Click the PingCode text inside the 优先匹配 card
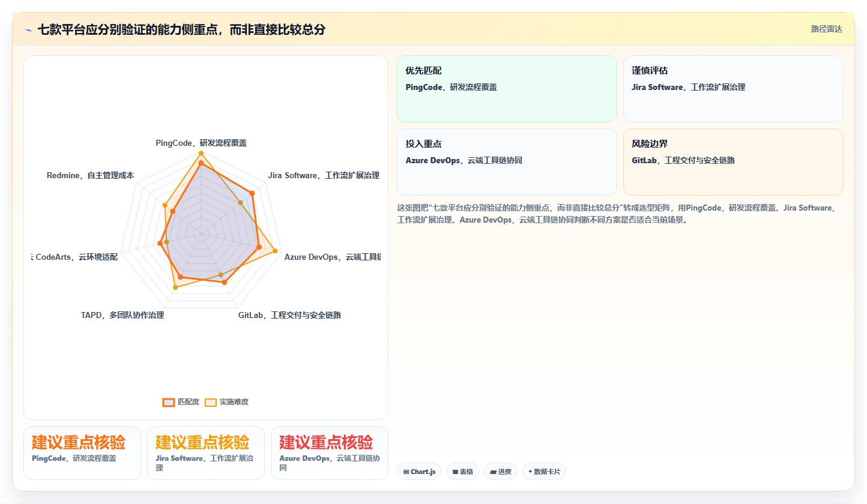Image resolution: width=867 pixels, height=504 pixels. (452, 87)
